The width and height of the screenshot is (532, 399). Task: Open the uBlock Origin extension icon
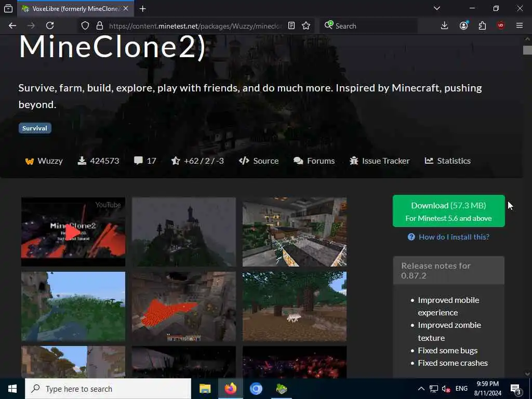501,26
